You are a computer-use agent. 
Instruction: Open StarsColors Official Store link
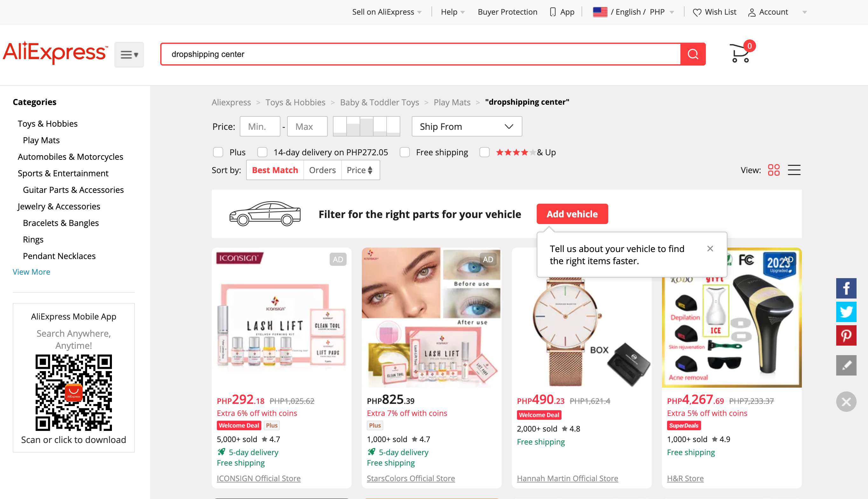[x=410, y=478]
